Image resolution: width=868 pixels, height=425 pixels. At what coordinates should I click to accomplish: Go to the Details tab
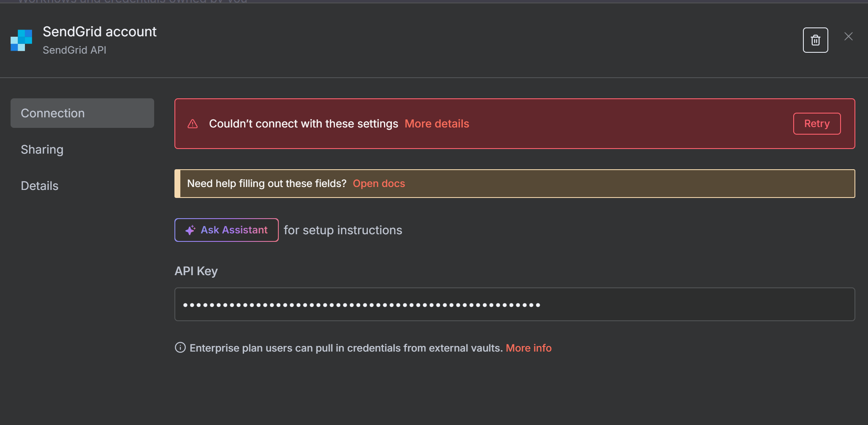40,186
